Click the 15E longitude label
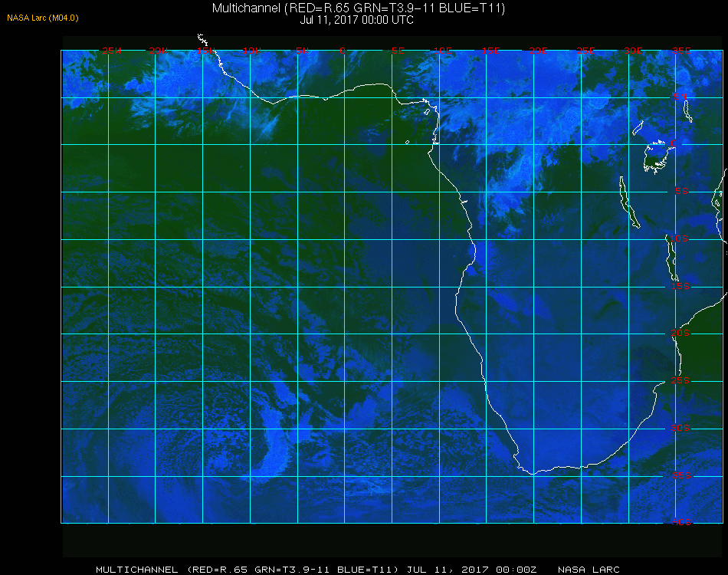This screenshot has width=728, height=575. coord(490,51)
